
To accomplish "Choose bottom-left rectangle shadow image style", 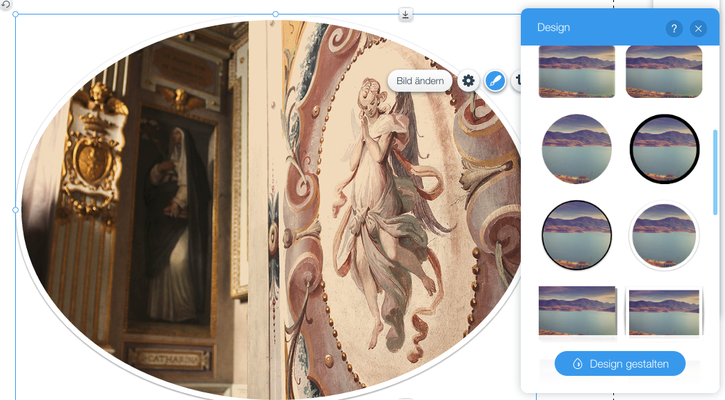I will tap(578, 312).
